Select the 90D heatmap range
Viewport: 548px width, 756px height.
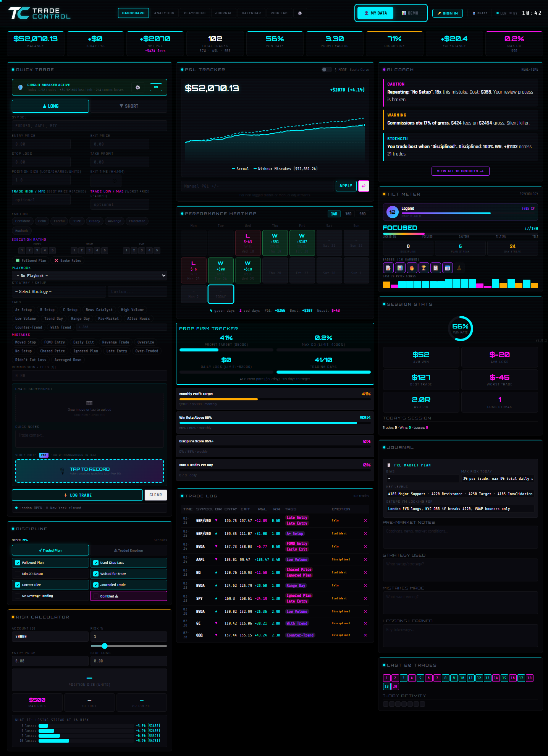click(362, 214)
